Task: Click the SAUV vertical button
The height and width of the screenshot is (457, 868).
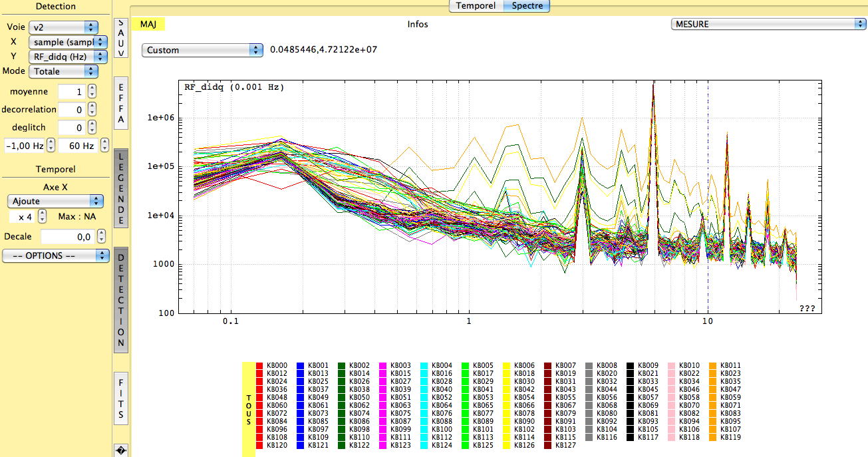Action: point(121,38)
